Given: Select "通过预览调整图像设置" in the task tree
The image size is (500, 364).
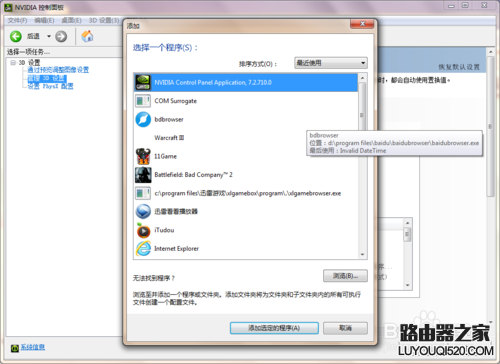Looking at the screenshot, I should 58,70.
